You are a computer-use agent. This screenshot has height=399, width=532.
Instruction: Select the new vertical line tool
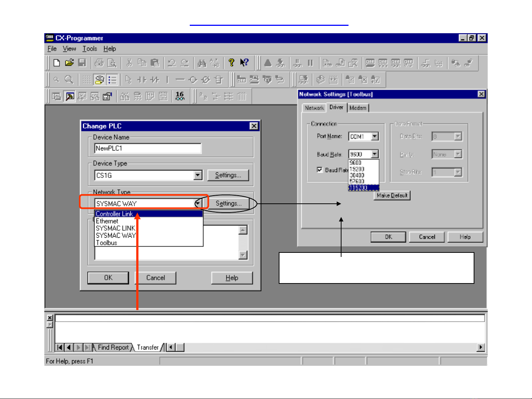tap(167, 79)
